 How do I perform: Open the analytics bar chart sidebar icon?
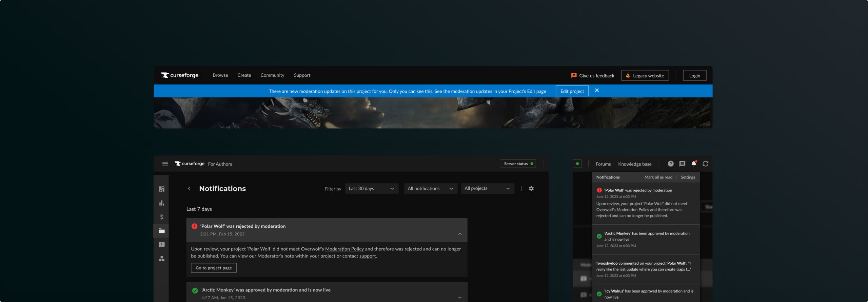(162, 203)
